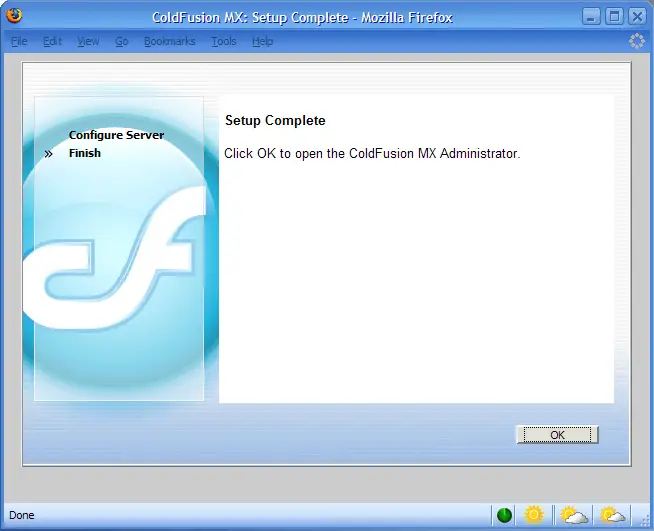Click the Setup Complete heading
This screenshot has height=531, width=654.
pyautogui.click(x=275, y=121)
